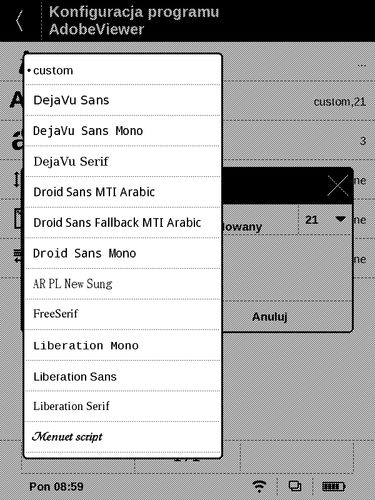Choose Liberation Mono font
The height and width of the screenshot is (500, 375).
[123, 345]
